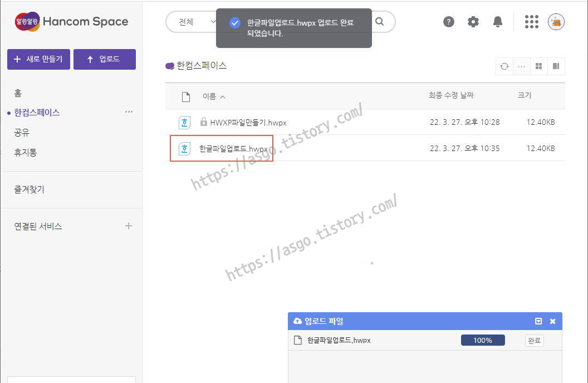Screen dimensions: 588x383
Task: Open the more options ellipsis in toolbar
Action: 521,66
